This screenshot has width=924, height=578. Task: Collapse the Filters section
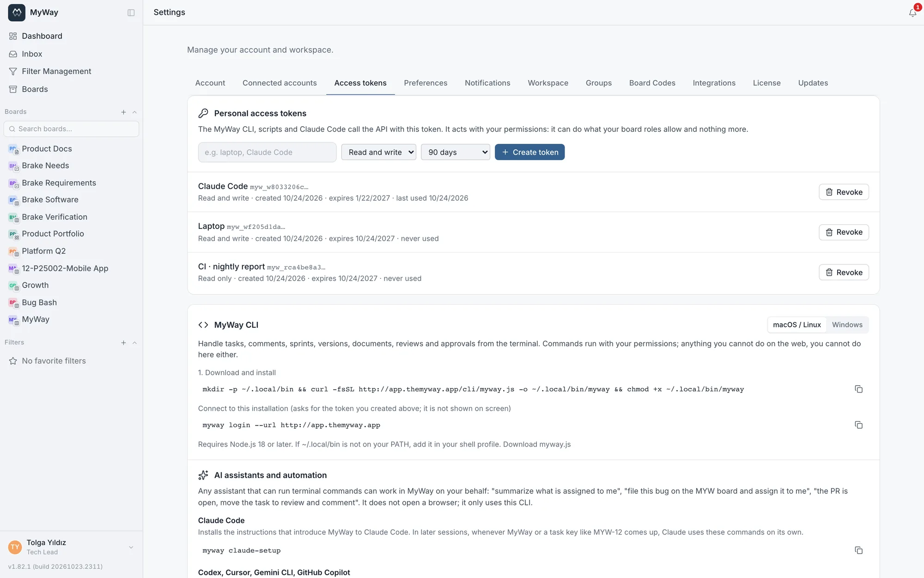pos(134,343)
